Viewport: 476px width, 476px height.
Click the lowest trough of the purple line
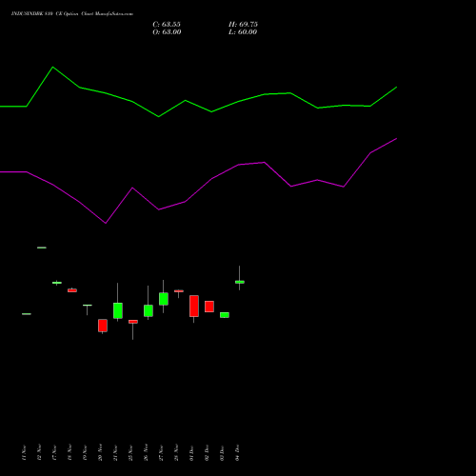106,223
